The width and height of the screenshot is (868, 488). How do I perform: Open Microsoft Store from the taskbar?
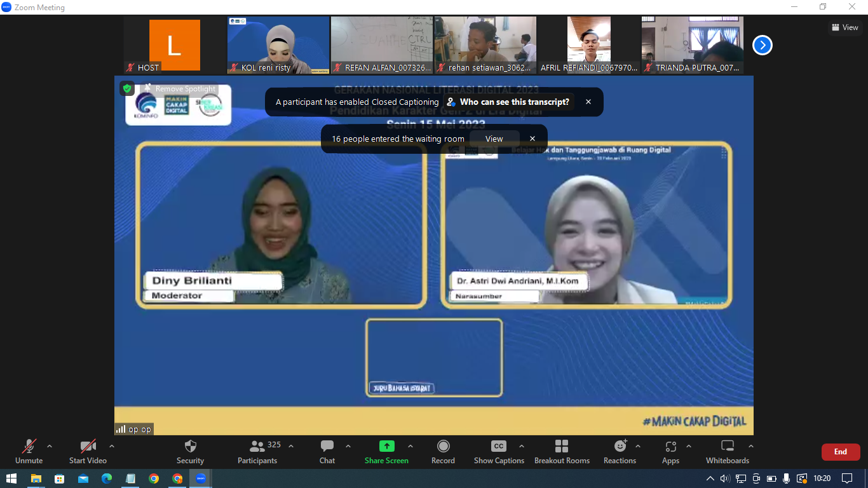(x=60, y=478)
